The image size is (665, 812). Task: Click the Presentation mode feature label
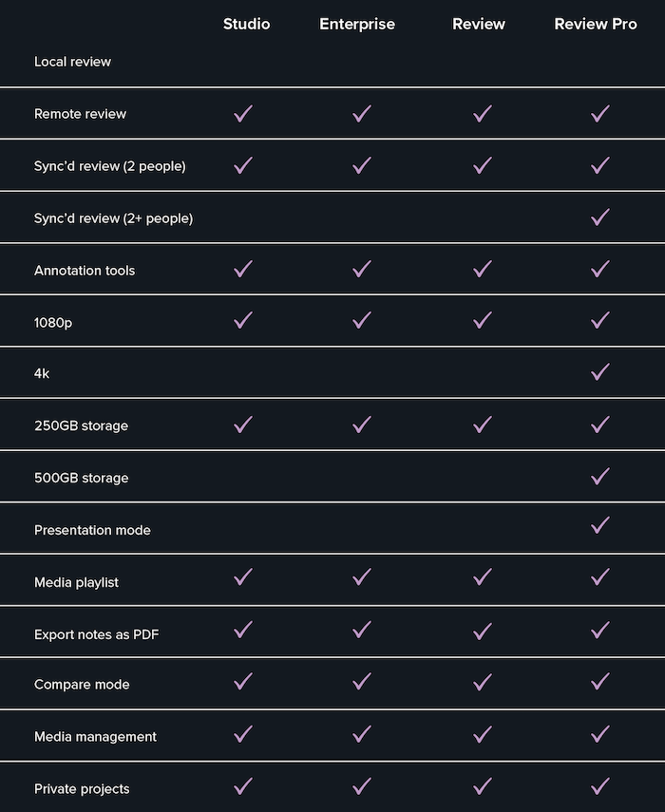coord(92,530)
